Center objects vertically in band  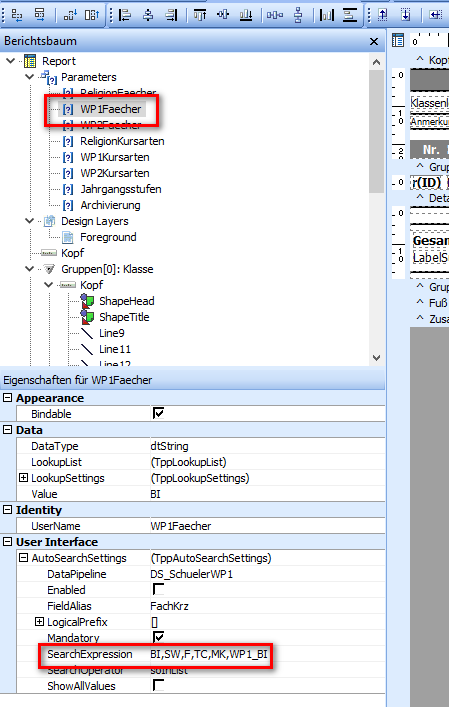pos(350,15)
